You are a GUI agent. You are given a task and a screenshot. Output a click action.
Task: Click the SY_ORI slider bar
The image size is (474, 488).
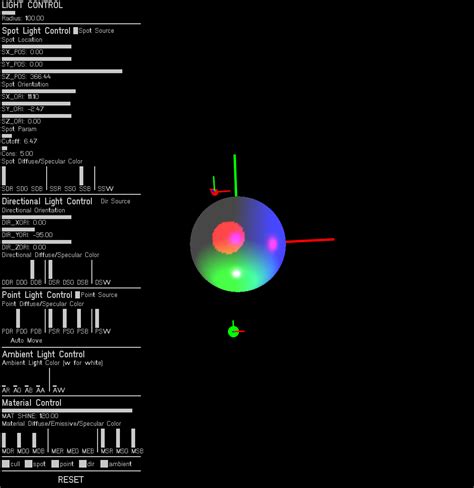click(x=36, y=104)
